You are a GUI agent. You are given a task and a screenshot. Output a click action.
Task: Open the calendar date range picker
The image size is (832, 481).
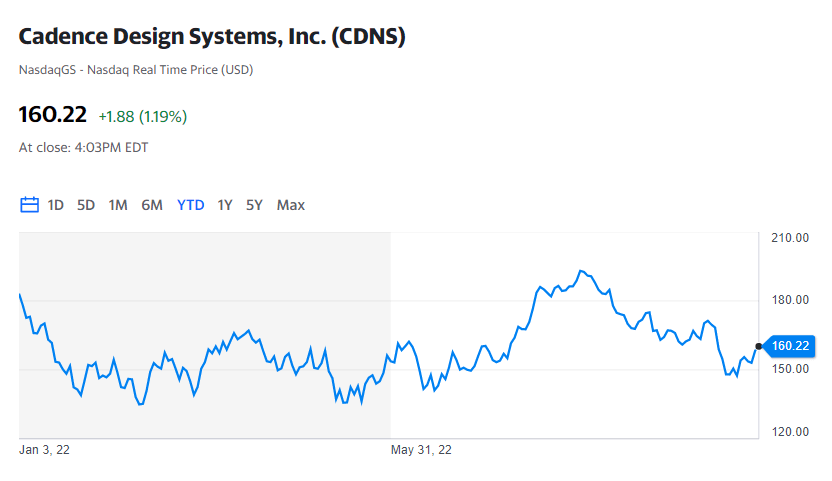click(29, 205)
